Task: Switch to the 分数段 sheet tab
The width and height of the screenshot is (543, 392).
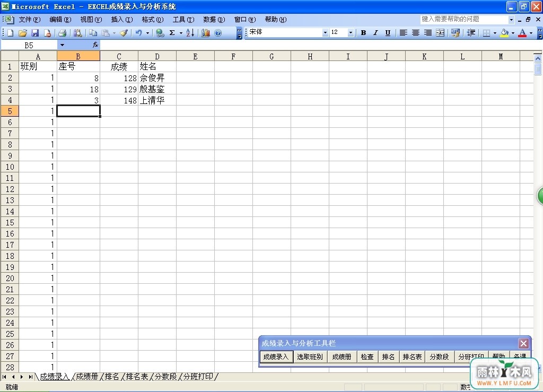Action: (165, 377)
